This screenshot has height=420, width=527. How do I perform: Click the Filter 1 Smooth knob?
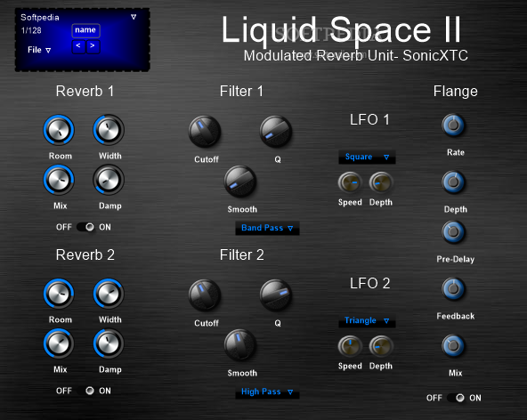click(x=240, y=182)
